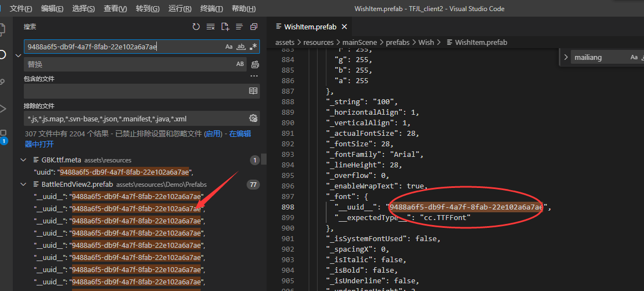Collapse the replace field chevron
Viewport: 644px width, 291px height.
[18, 55]
